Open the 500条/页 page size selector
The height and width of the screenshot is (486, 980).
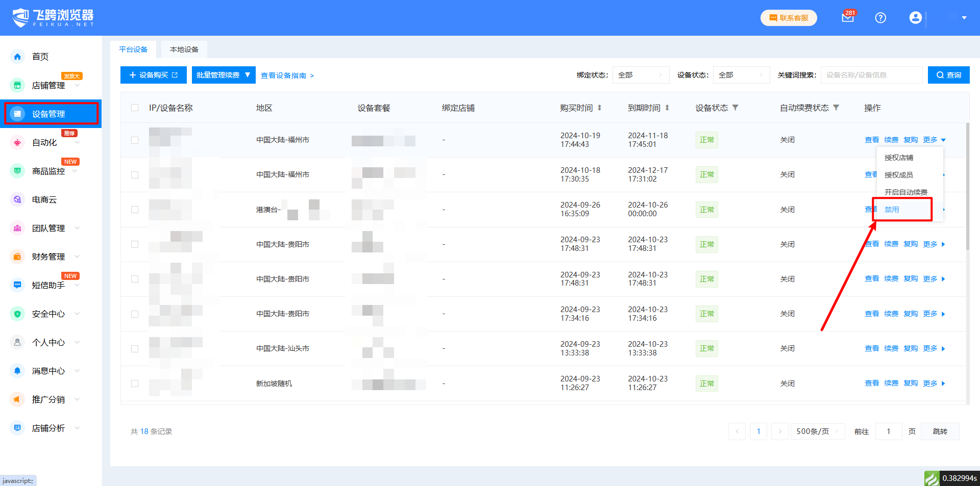tap(817, 431)
